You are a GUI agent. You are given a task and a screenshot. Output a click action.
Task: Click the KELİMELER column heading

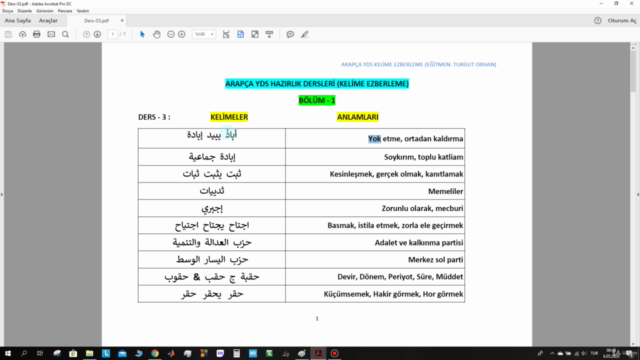coord(229,117)
